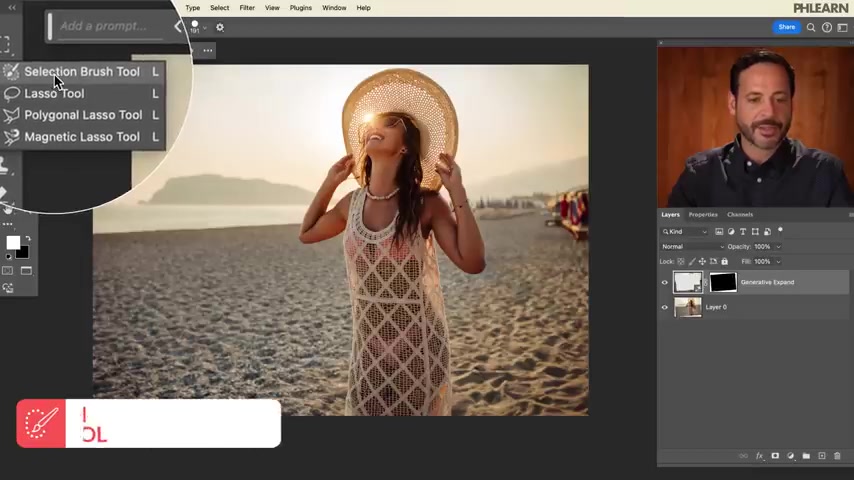Add a layer mask

click(x=775, y=456)
